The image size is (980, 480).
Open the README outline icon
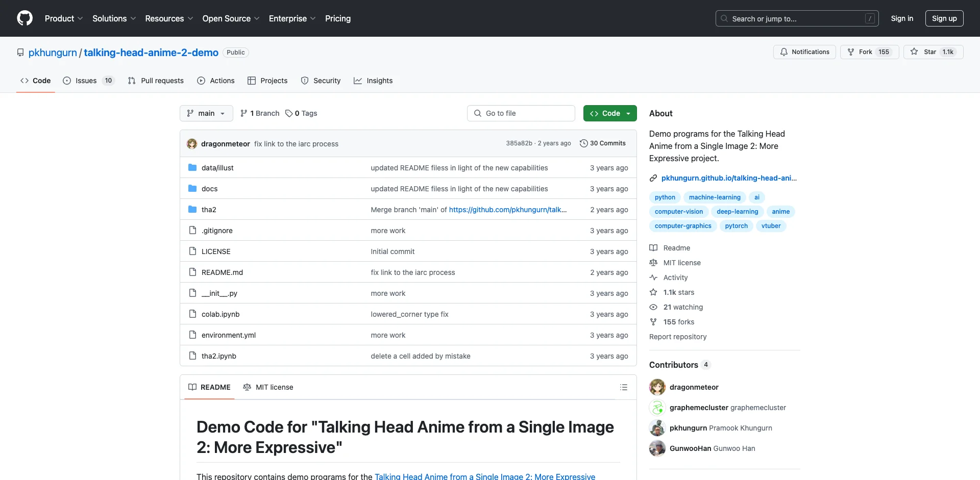[624, 387]
